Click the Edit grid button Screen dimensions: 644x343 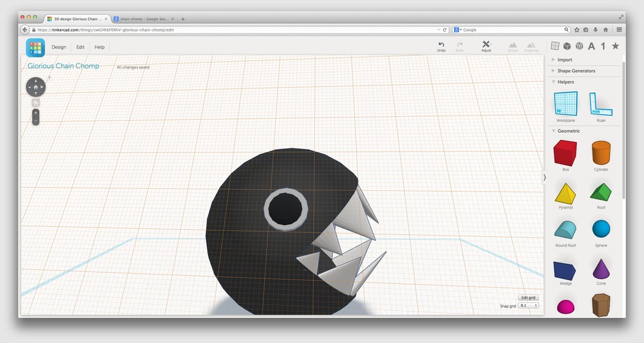[528, 298]
